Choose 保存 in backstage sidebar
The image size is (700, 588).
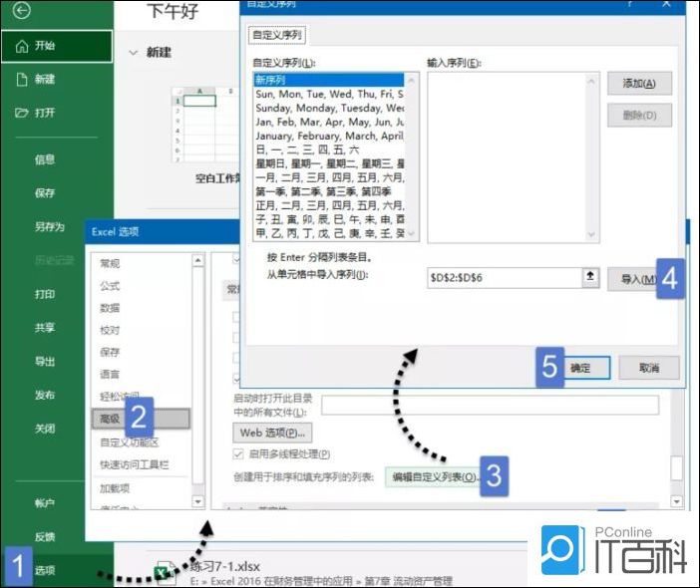[x=45, y=192]
